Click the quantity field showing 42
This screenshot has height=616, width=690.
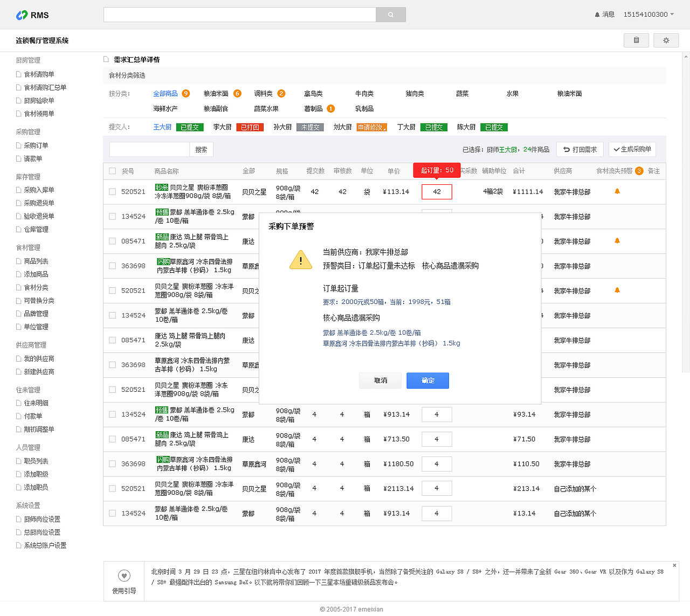point(437,192)
